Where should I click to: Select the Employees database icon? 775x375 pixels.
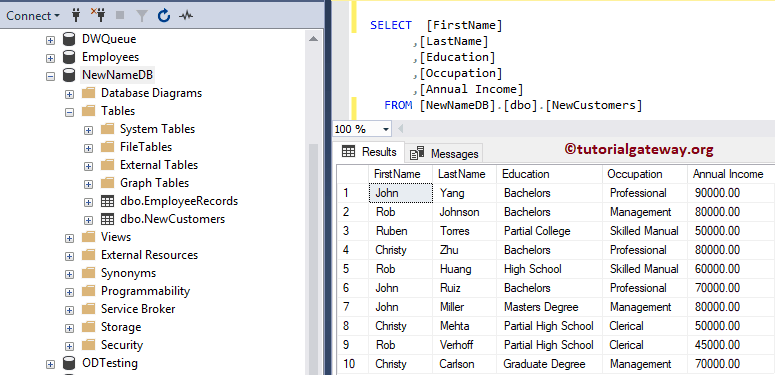click(x=69, y=57)
